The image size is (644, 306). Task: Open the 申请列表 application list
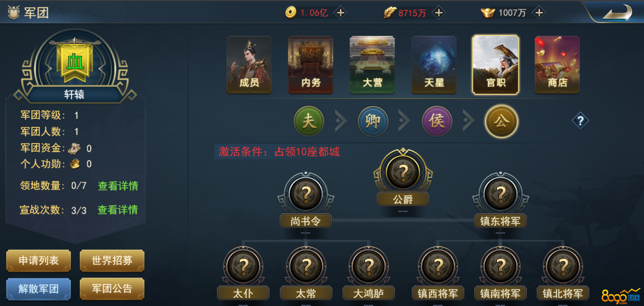coord(38,260)
